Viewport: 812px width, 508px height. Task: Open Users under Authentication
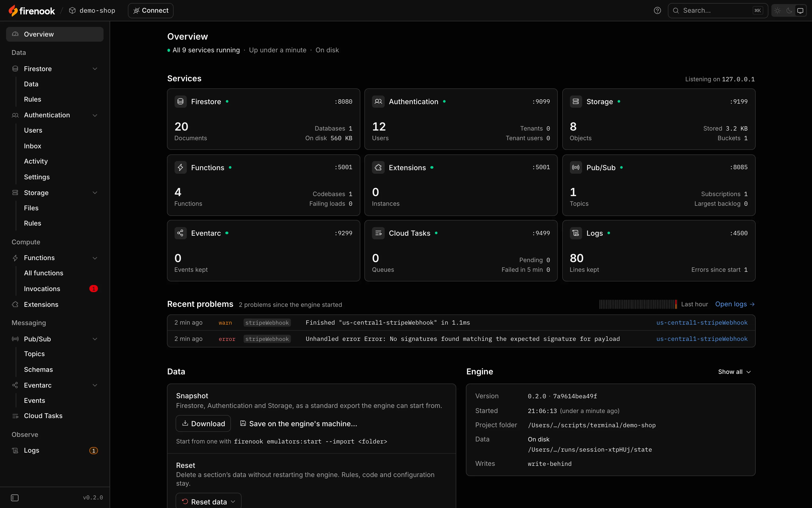(x=33, y=130)
